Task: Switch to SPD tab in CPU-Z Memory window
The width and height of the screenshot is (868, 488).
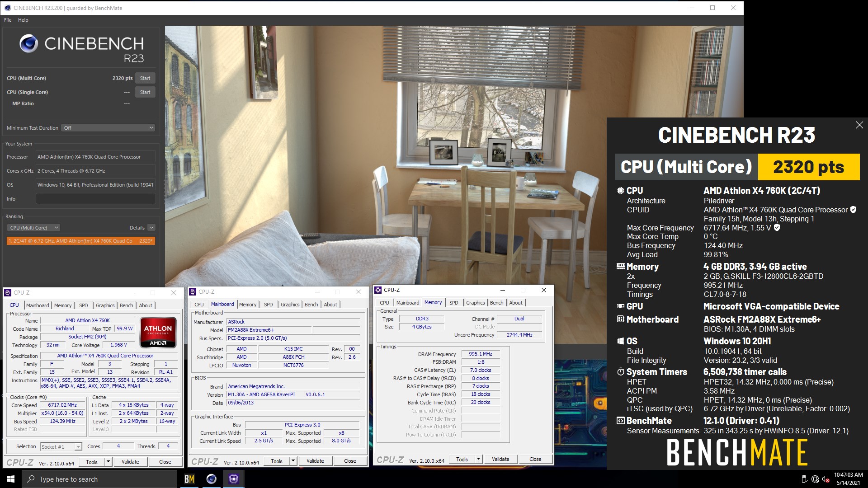Action: [x=453, y=303]
